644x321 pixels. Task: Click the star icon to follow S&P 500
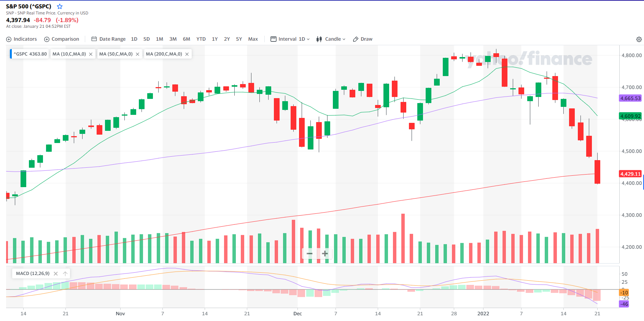click(60, 6)
